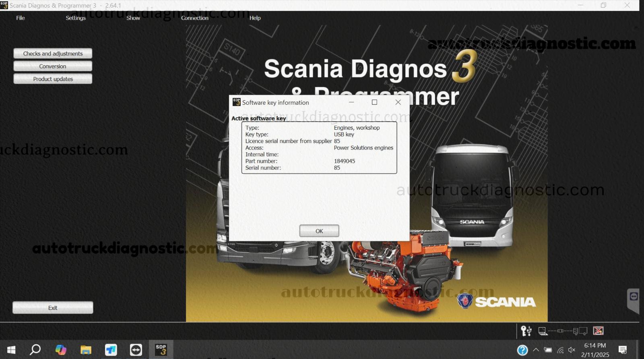Open TeamViewer from the taskbar

pos(136,349)
